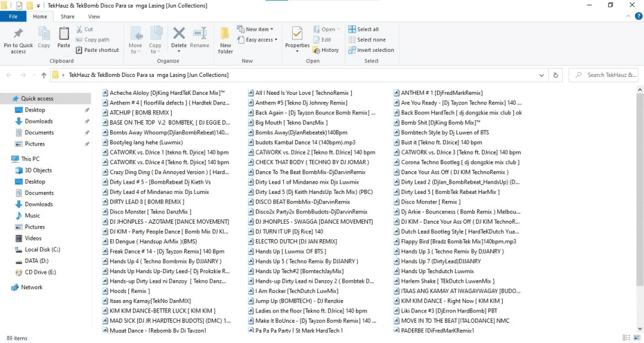Screen dimensions: 644x343
Task: Collapse the ribbon with the chevron
Action: (628, 17)
